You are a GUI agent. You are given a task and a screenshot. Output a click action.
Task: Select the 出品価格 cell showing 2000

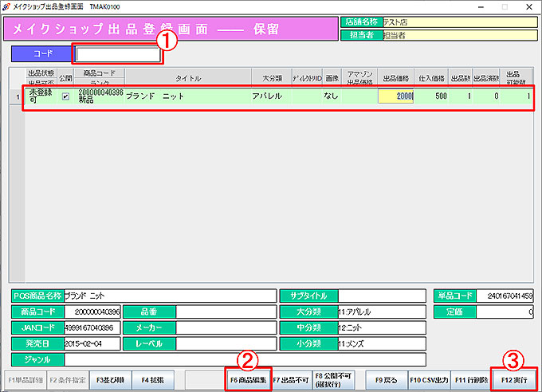pos(395,96)
